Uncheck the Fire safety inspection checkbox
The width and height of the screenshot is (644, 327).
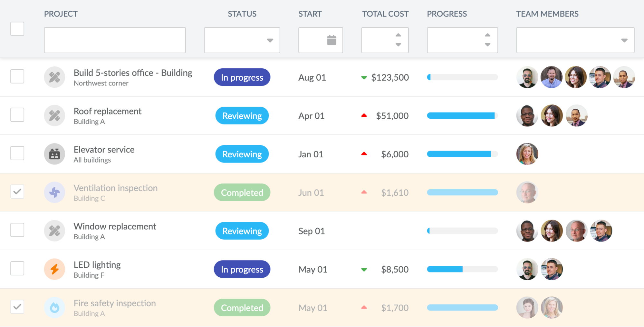pos(17,307)
